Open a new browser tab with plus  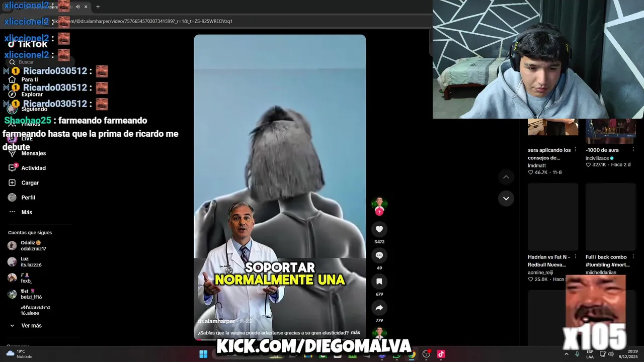98,7
